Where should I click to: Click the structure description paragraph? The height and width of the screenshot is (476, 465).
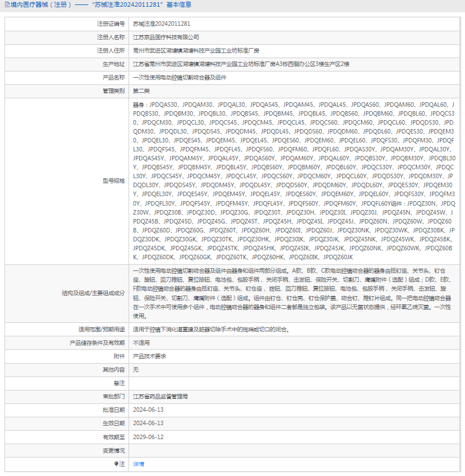pos(293,293)
